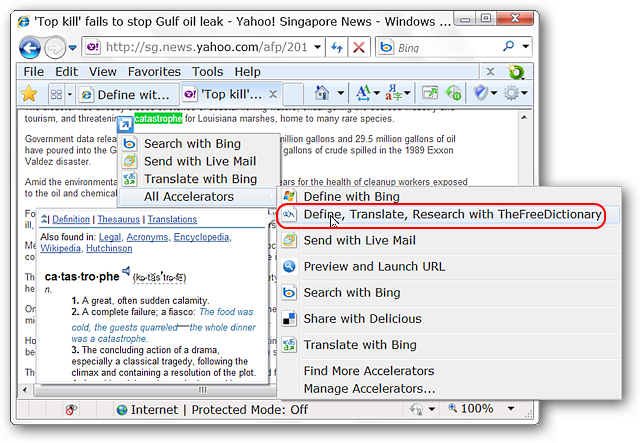Open the Edit menu
The height and width of the screenshot is (443, 640).
67,72
